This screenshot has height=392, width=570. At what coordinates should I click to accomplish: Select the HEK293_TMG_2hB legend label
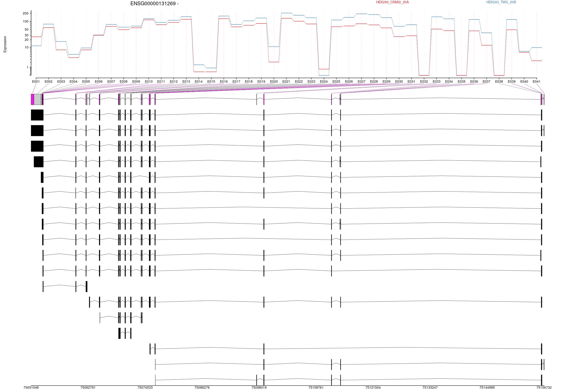click(501, 2)
